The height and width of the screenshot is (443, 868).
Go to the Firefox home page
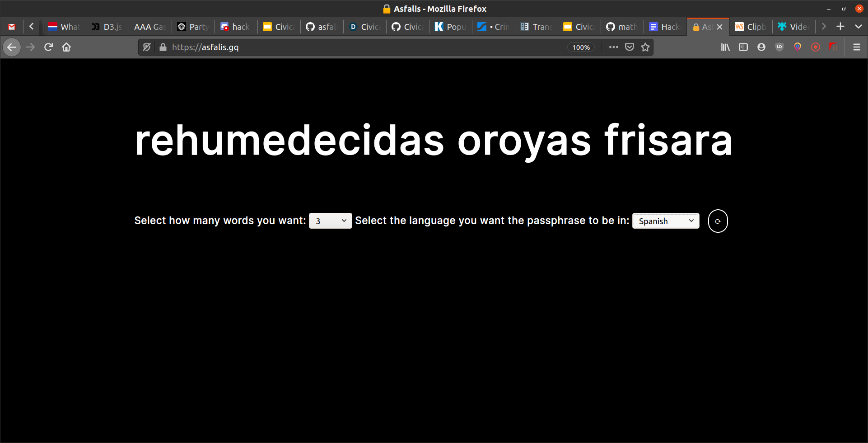tap(66, 47)
